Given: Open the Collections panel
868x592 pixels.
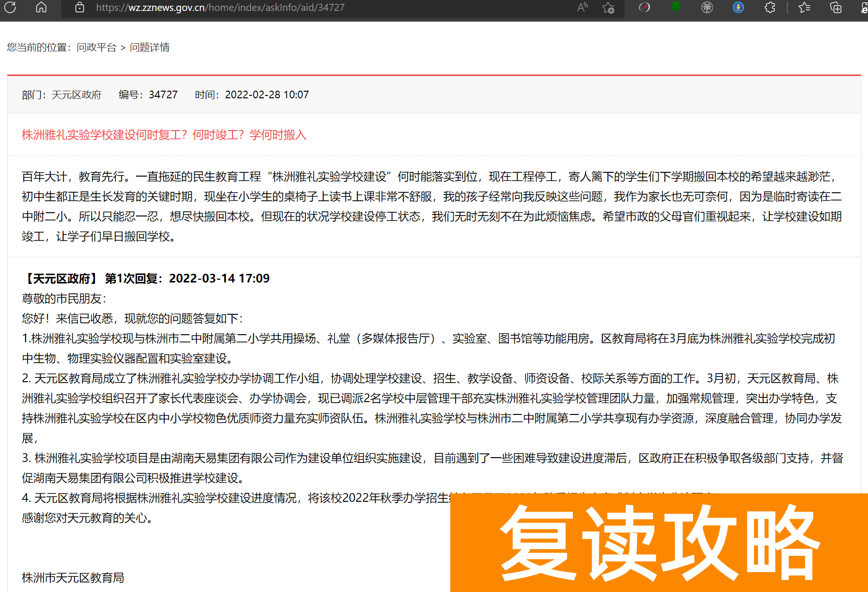Looking at the screenshot, I should coord(835,8).
